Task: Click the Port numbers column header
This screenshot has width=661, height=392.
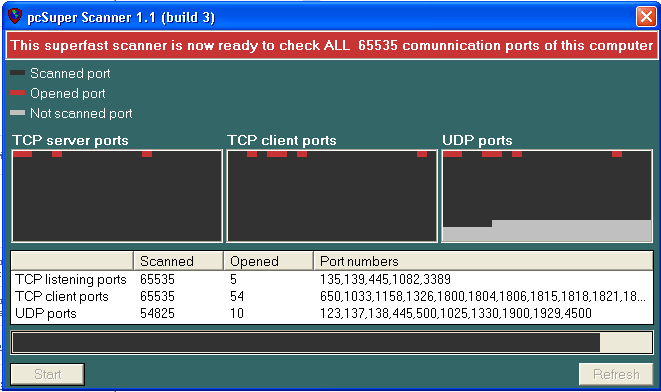Action: point(484,261)
